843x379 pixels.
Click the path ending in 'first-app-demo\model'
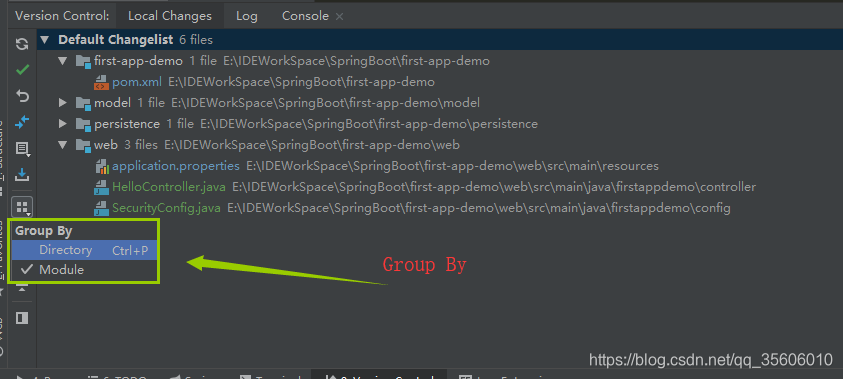[325, 103]
